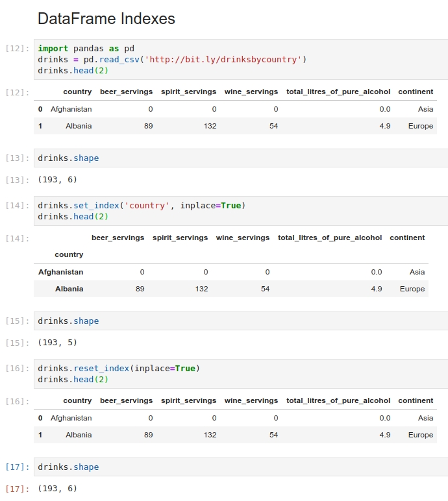Click the wine_servings header in output 12
Viewport: 448px width, 501px height.
pos(251,92)
